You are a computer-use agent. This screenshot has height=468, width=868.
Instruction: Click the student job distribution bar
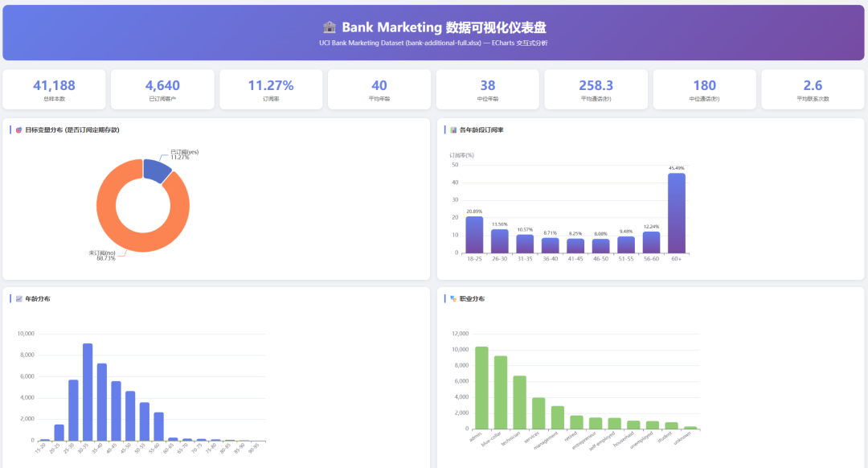click(671, 426)
